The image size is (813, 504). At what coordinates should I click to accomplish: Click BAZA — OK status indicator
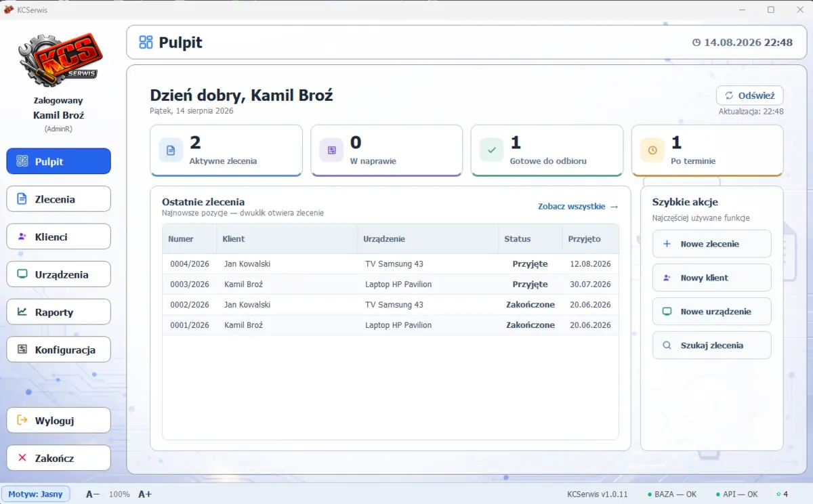point(671,495)
